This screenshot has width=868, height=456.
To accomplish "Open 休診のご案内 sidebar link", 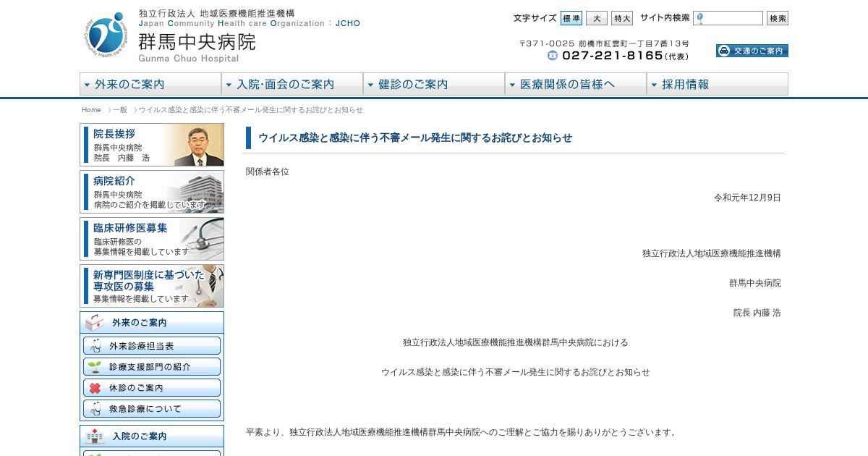I will point(152,388).
